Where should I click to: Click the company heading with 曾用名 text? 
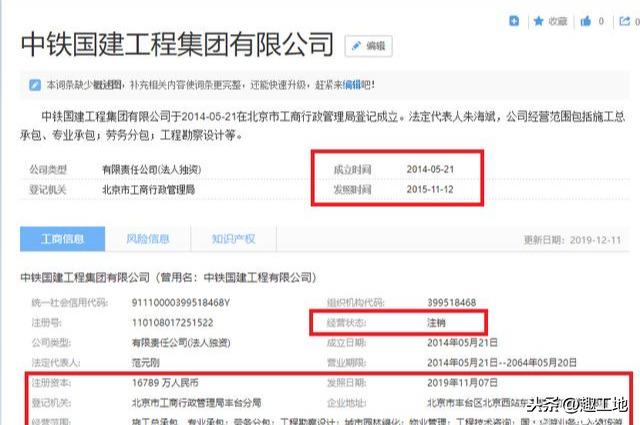coord(168,278)
